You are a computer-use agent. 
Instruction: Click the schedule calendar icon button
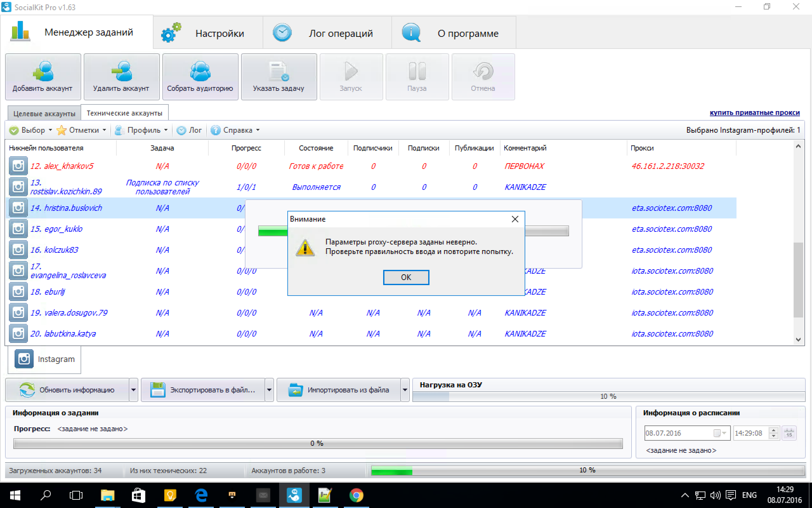pyautogui.click(x=789, y=433)
